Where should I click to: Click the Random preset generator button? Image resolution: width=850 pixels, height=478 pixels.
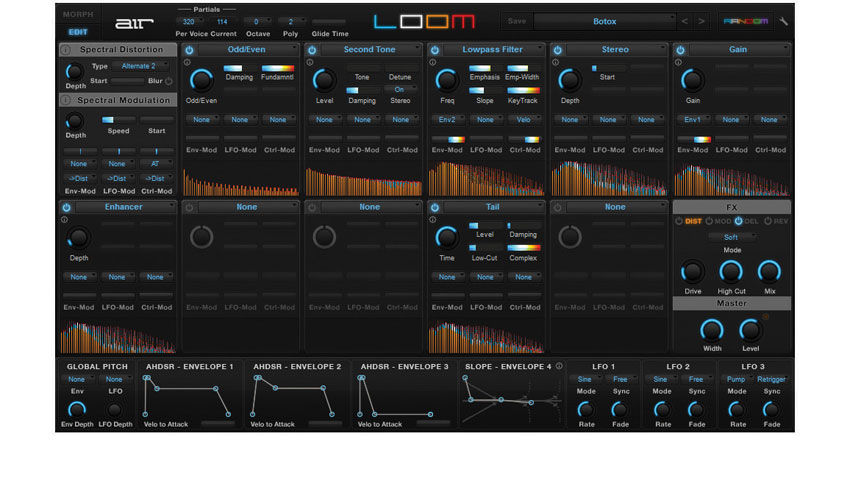745,22
